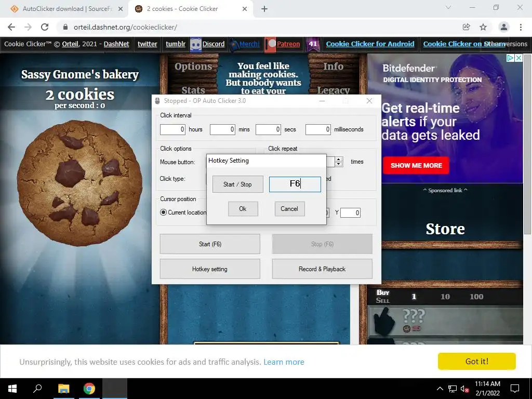Open network tray icon
Screen dimensions: 532x399
coord(453,389)
